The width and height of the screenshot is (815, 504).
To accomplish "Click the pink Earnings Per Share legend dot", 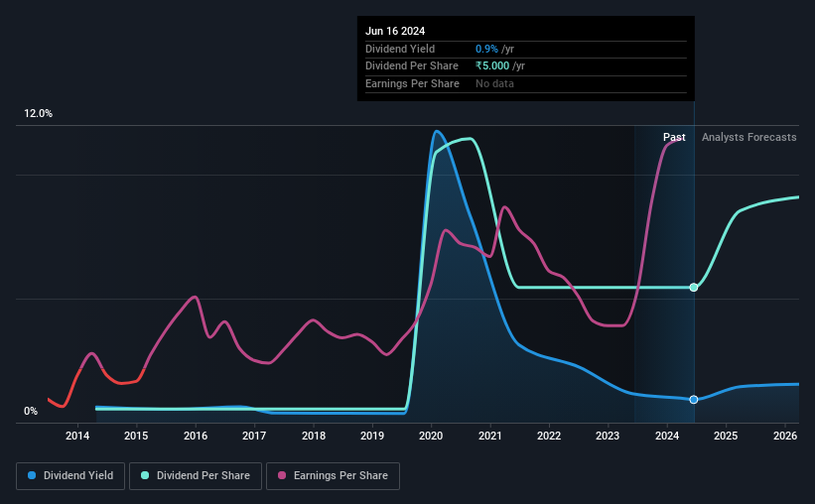I will tap(282, 475).
